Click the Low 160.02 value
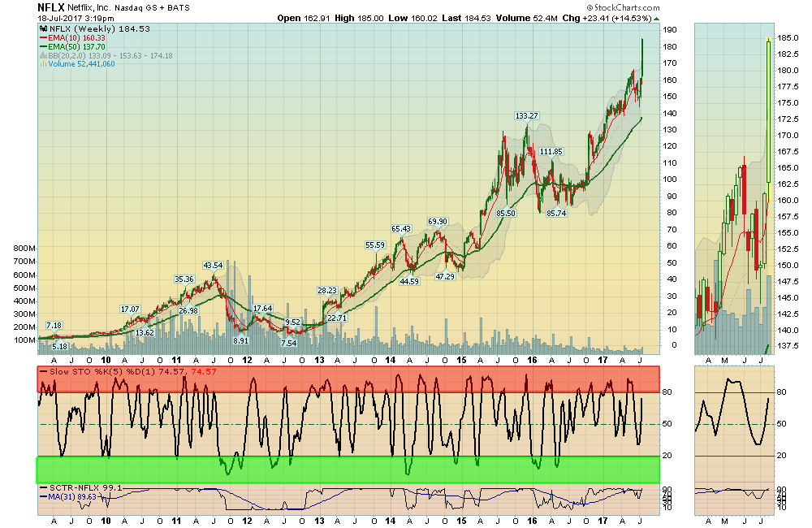 [x=412, y=18]
